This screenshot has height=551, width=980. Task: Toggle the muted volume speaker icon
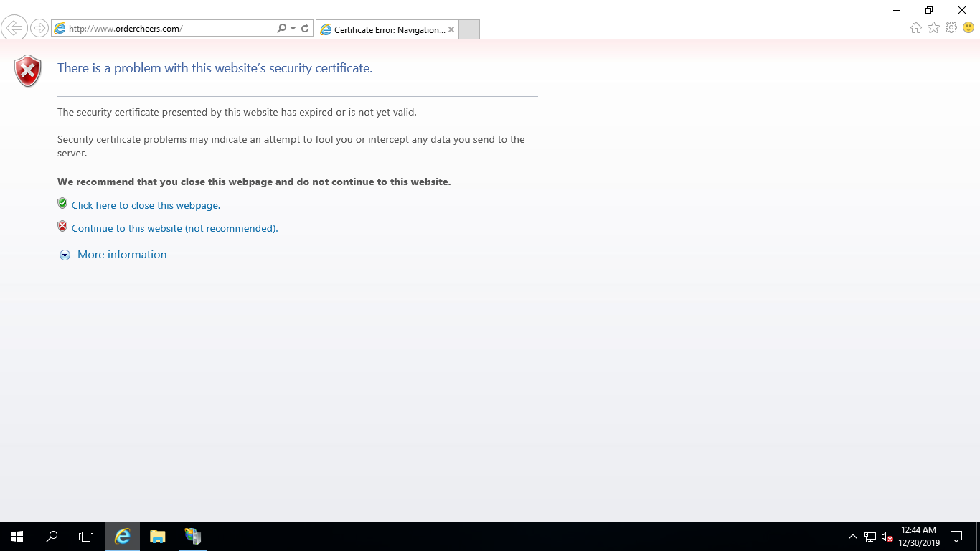pos(887,537)
